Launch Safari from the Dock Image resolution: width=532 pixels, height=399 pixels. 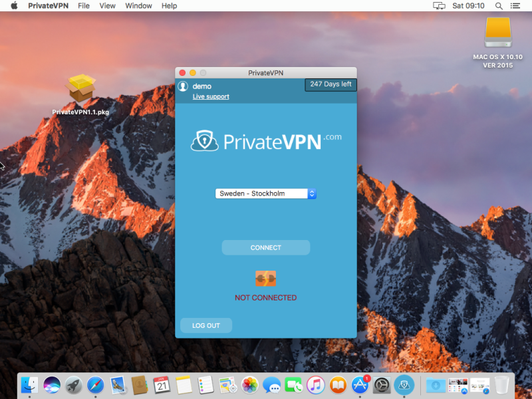click(96, 384)
